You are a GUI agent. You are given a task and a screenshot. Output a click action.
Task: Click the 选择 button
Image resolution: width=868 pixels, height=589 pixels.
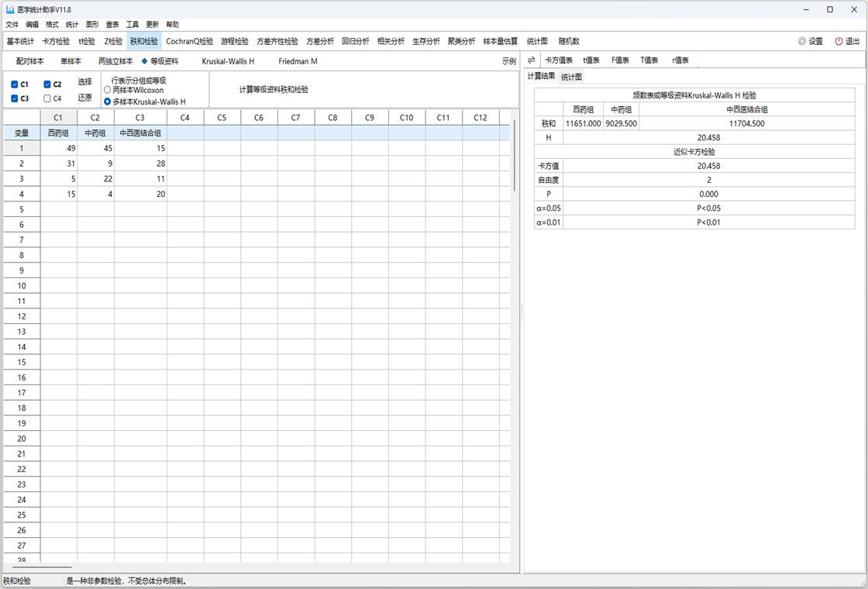(x=84, y=82)
